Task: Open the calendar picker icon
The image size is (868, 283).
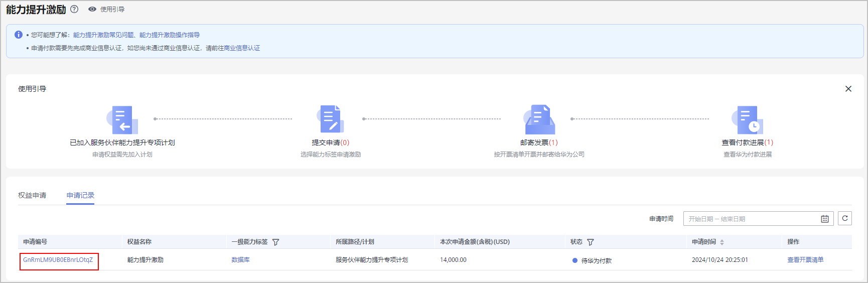Action: click(824, 219)
